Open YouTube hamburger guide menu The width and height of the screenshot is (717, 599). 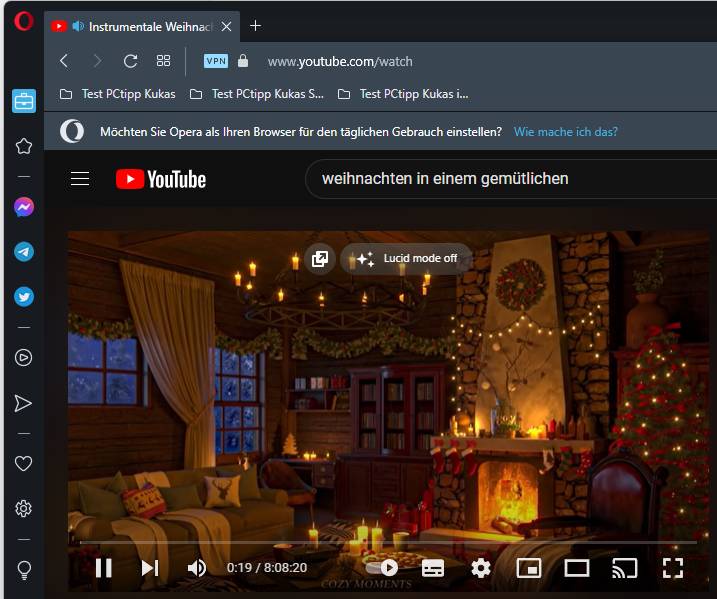tap(80, 179)
